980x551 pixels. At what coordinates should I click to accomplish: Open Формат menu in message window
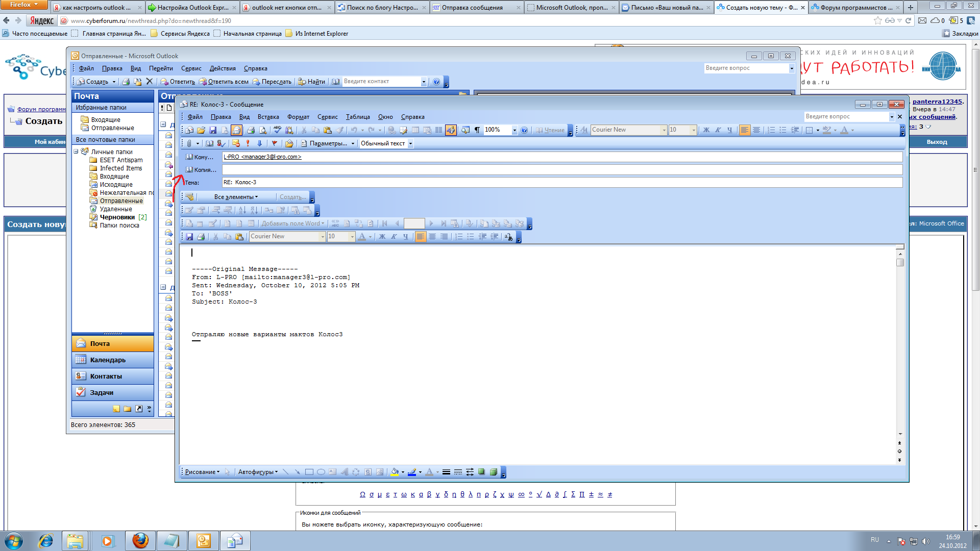click(x=298, y=117)
